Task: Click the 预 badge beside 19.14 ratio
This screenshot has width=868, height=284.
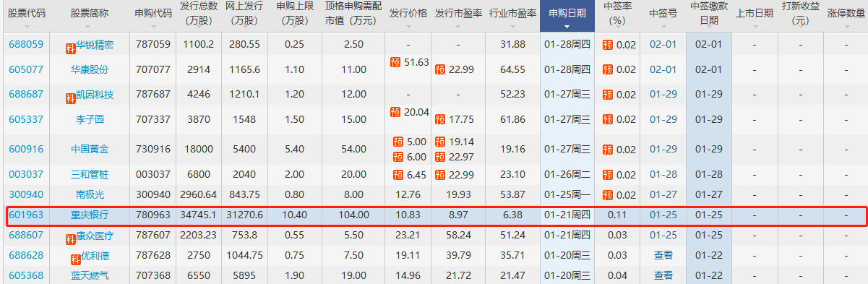Action: tap(440, 142)
